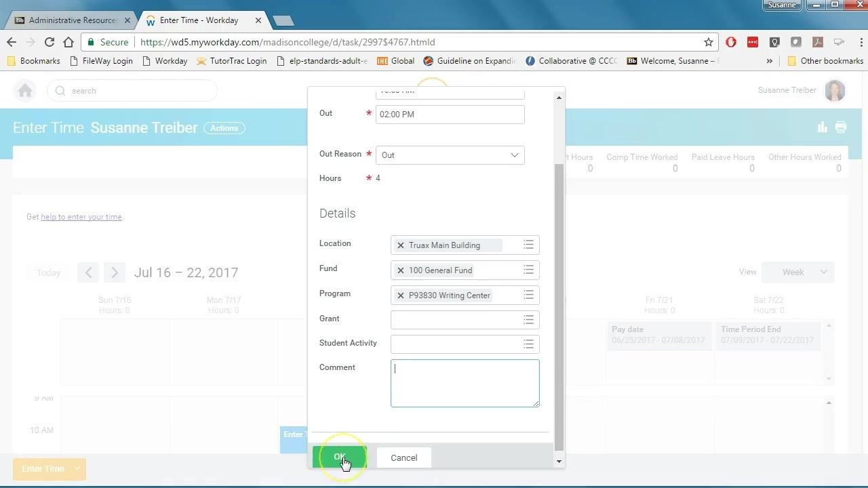Advance to the next week arrow
The width and height of the screenshot is (868, 488).
coord(115,272)
